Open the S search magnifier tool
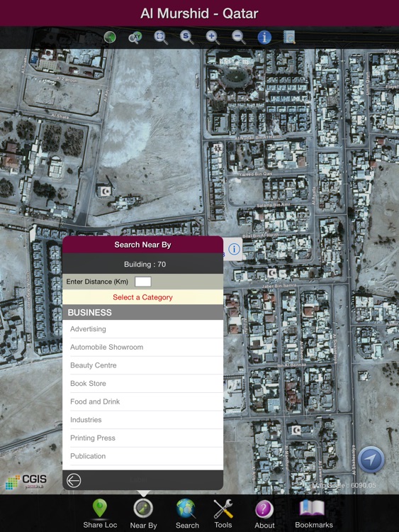The height and width of the screenshot is (532, 399). pyautogui.click(x=187, y=37)
